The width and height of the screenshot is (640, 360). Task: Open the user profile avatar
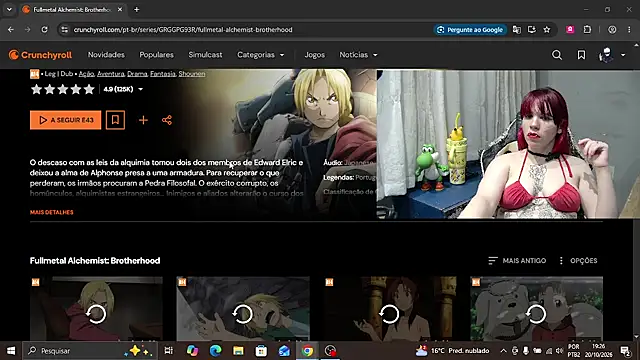pos(606,55)
